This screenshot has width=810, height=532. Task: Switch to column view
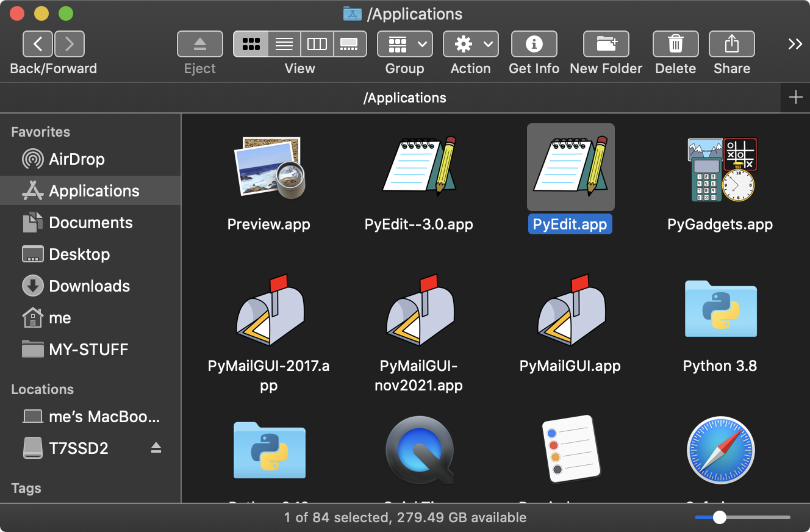(x=317, y=44)
